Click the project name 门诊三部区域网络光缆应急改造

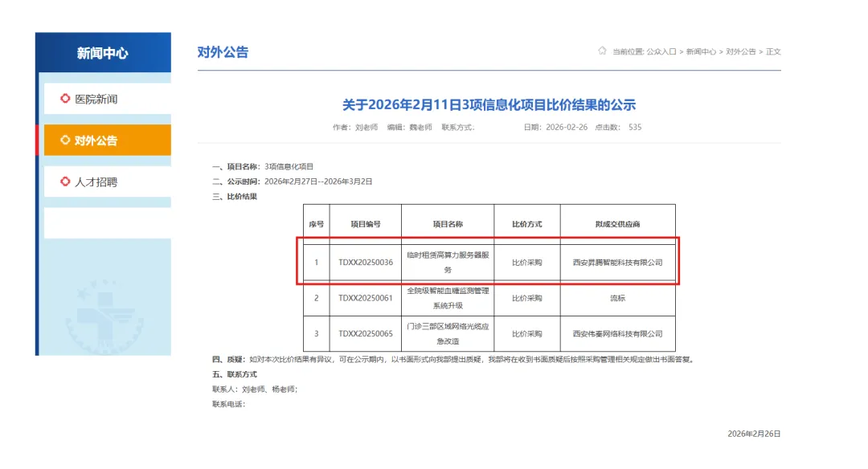[448, 333]
